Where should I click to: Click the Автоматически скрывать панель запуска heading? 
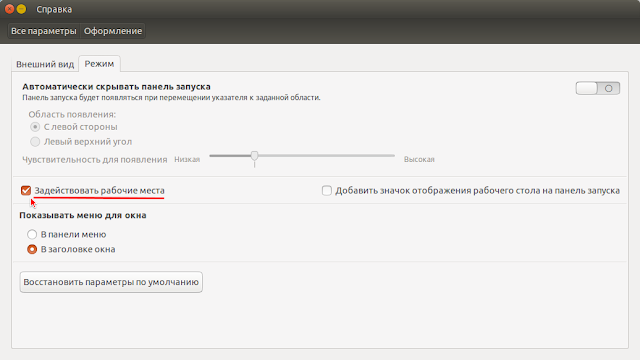[116, 87]
